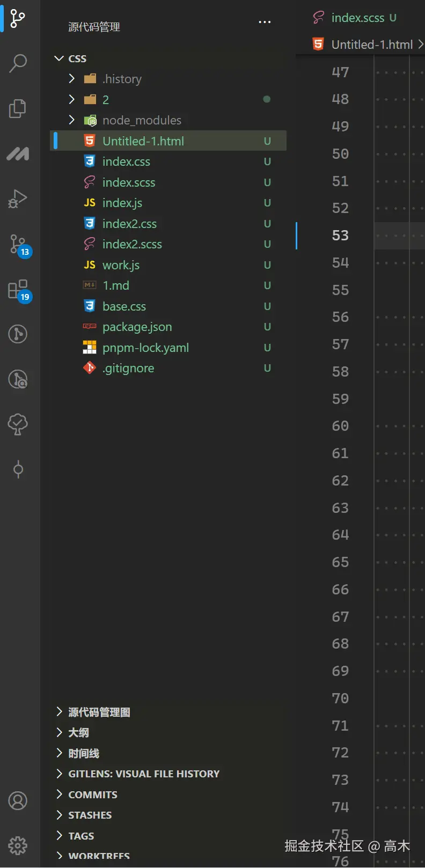Expand the .history folder
425x868 pixels.
[72, 78]
